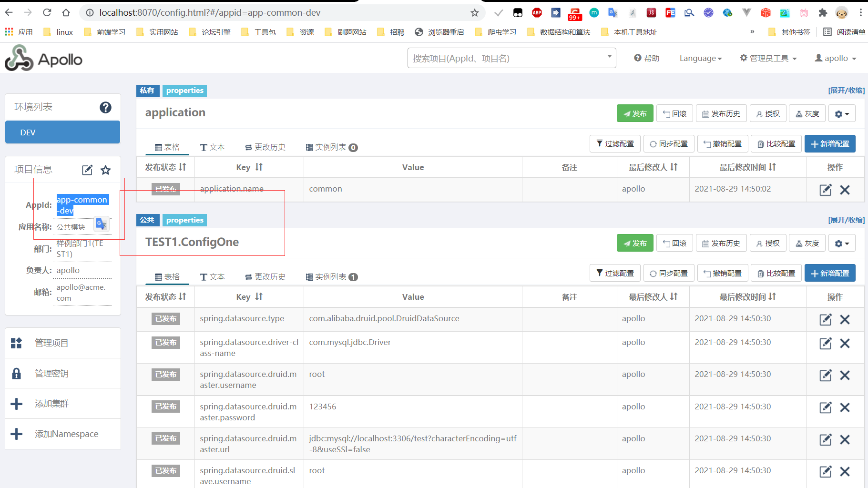The image size is (868, 488).
Task: Delete the spring.datasource.type config row
Action: (x=845, y=319)
